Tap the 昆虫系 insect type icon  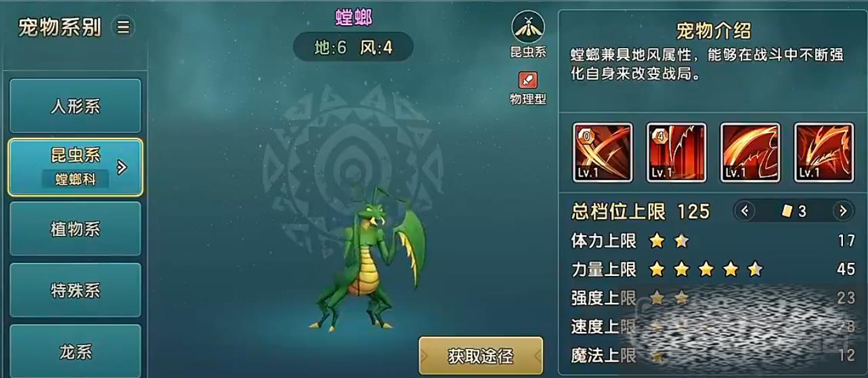point(528,27)
